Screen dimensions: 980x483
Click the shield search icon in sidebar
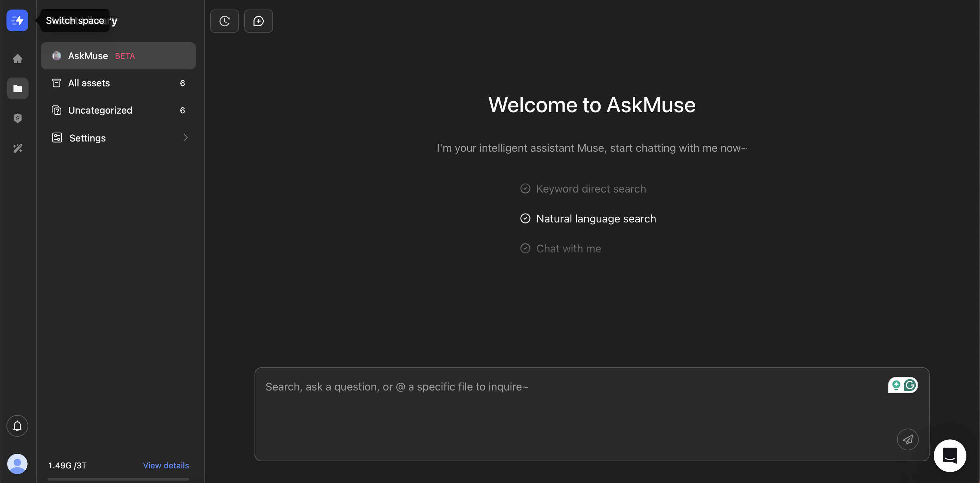[x=17, y=118]
